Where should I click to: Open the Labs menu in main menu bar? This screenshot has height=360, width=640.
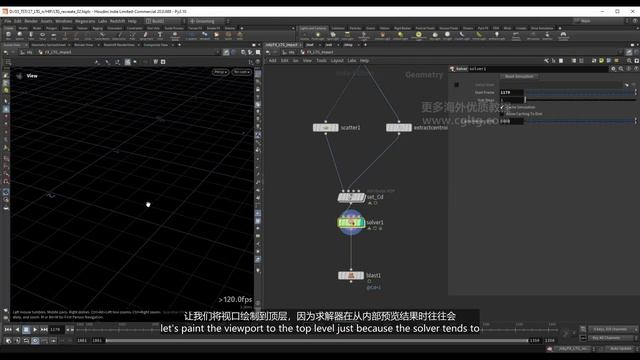click(102, 21)
